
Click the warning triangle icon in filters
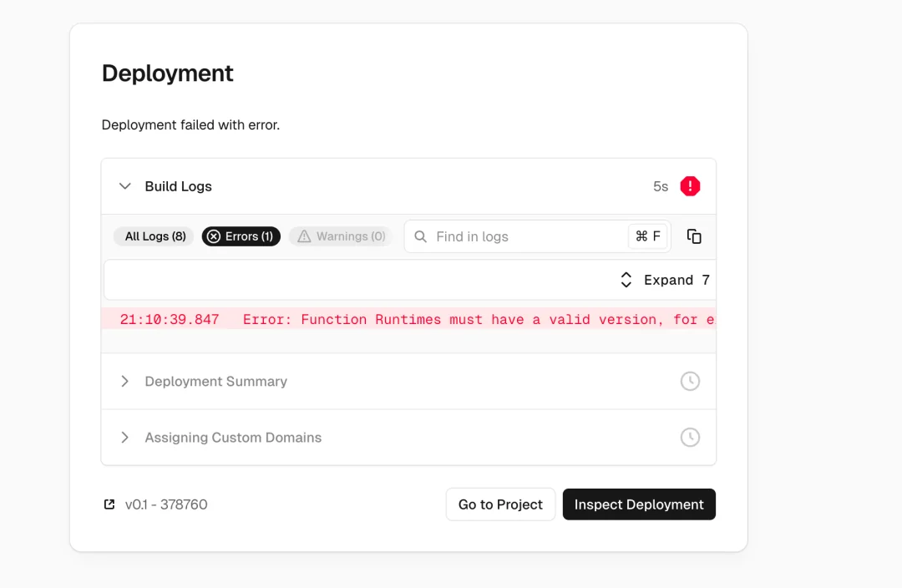point(304,236)
